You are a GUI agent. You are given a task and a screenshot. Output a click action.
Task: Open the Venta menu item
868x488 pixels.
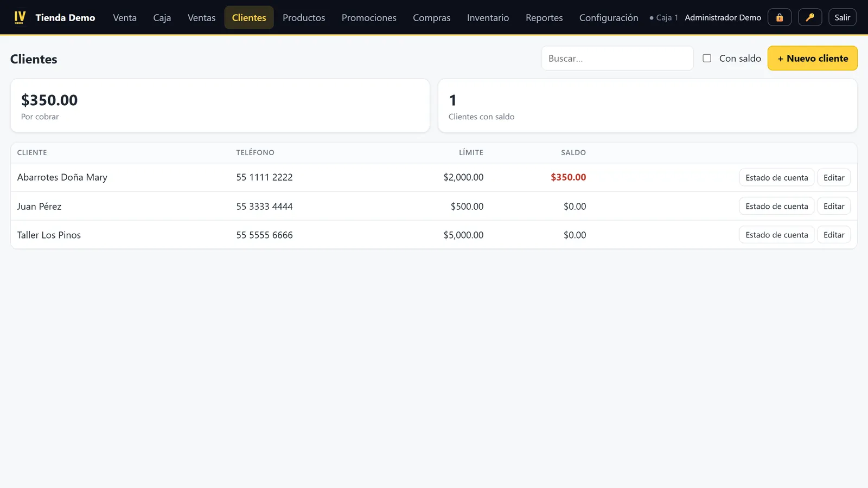[125, 17]
